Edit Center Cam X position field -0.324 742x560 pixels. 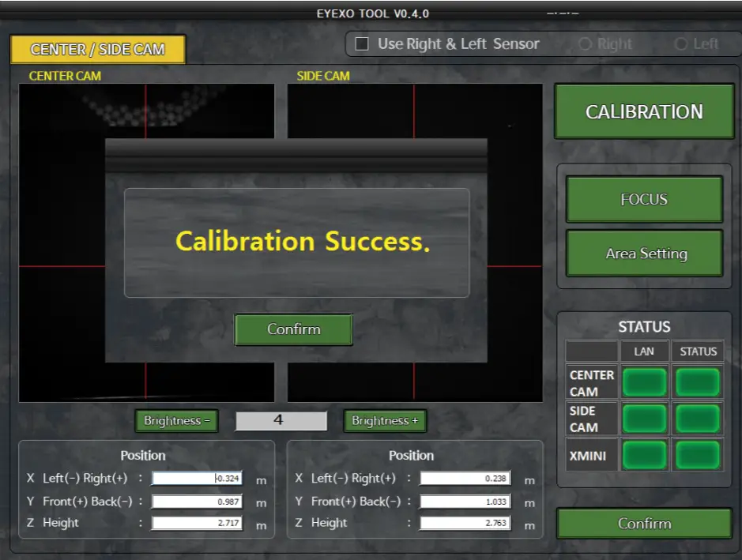[x=197, y=478]
